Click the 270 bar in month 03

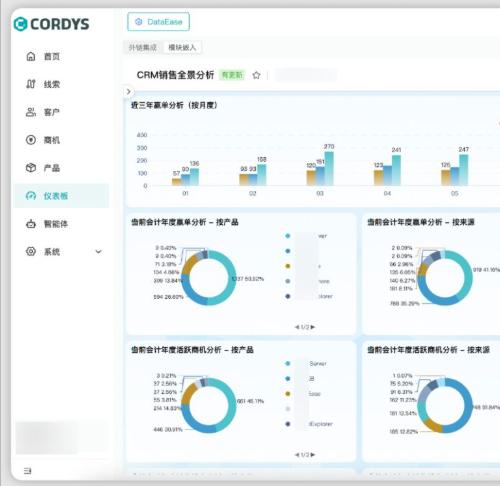[x=329, y=168]
